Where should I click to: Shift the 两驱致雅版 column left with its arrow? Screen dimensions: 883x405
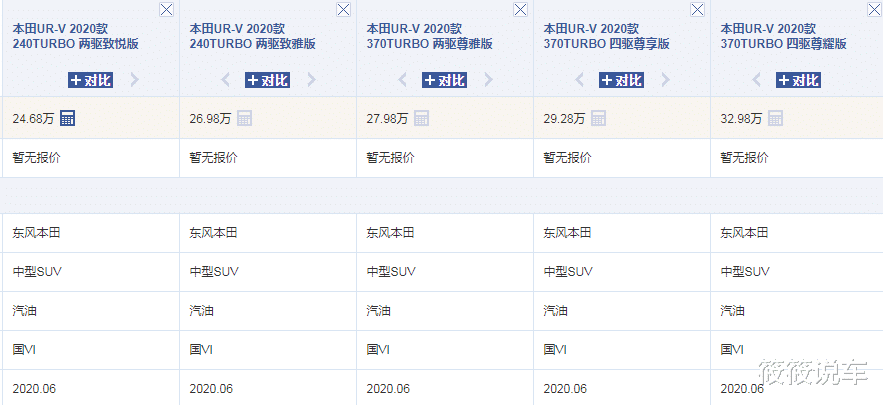coord(226,79)
